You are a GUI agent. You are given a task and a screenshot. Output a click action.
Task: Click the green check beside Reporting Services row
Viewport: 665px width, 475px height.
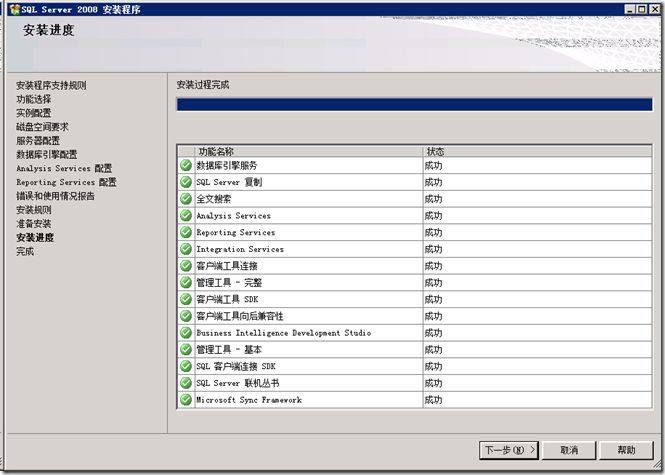pyautogui.click(x=186, y=232)
